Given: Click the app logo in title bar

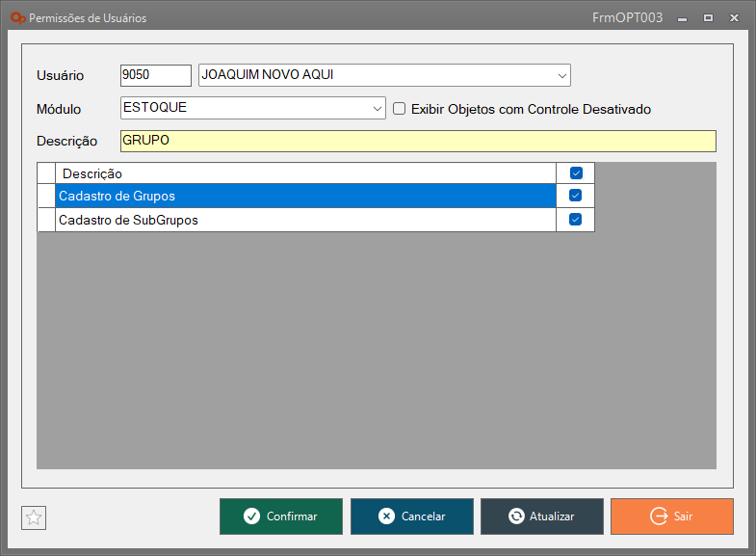Looking at the screenshot, I should point(16,17).
